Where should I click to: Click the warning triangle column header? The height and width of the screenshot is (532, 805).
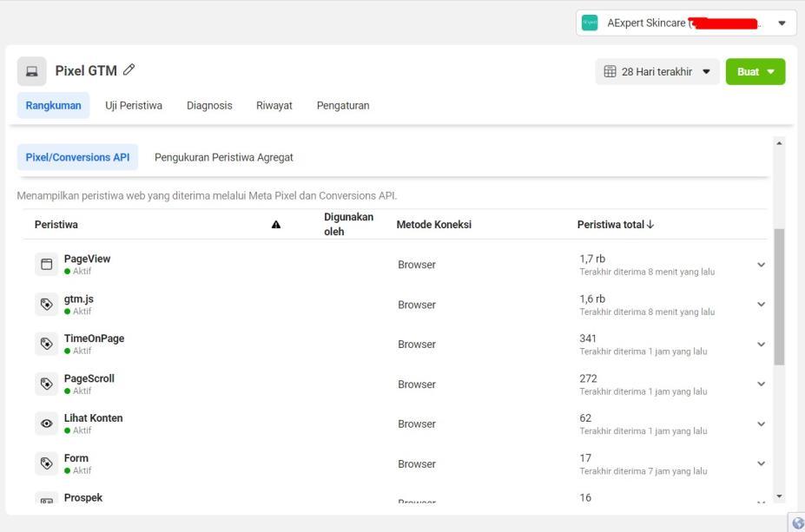click(276, 225)
